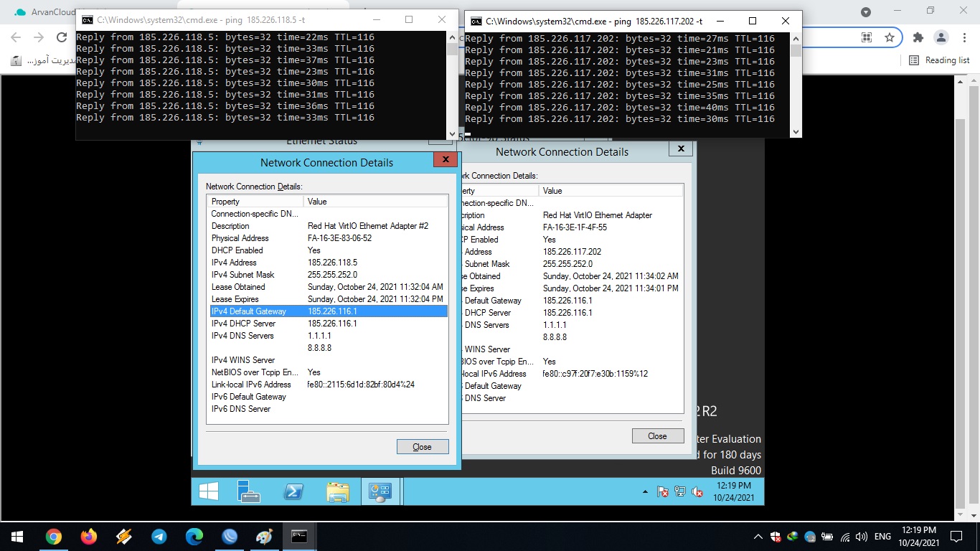Open Firefox from the host taskbar
The width and height of the screenshot is (980, 551).
pos(89,537)
